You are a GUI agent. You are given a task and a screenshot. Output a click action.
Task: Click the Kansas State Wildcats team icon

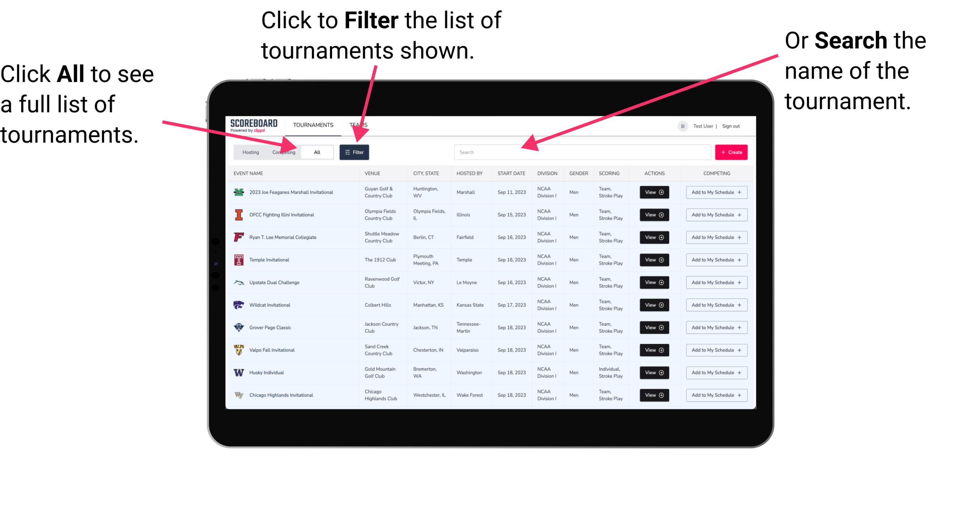239,305
